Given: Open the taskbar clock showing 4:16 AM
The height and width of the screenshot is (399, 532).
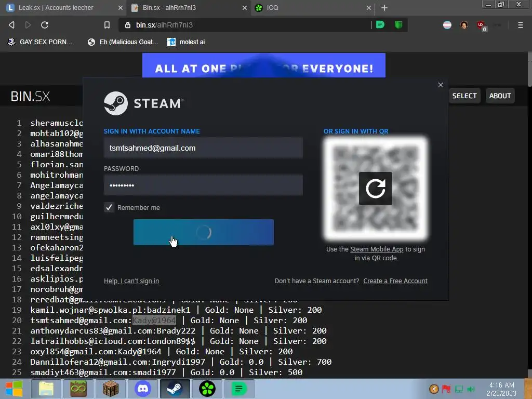Looking at the screenshot, I should (x=501, y=389).
